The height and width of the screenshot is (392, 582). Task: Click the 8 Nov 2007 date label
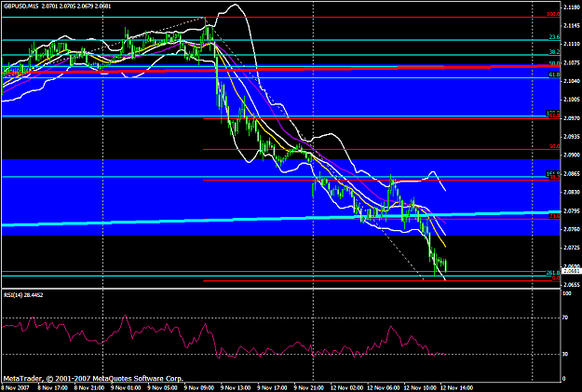pyautogui.click(x=14, y=388)
